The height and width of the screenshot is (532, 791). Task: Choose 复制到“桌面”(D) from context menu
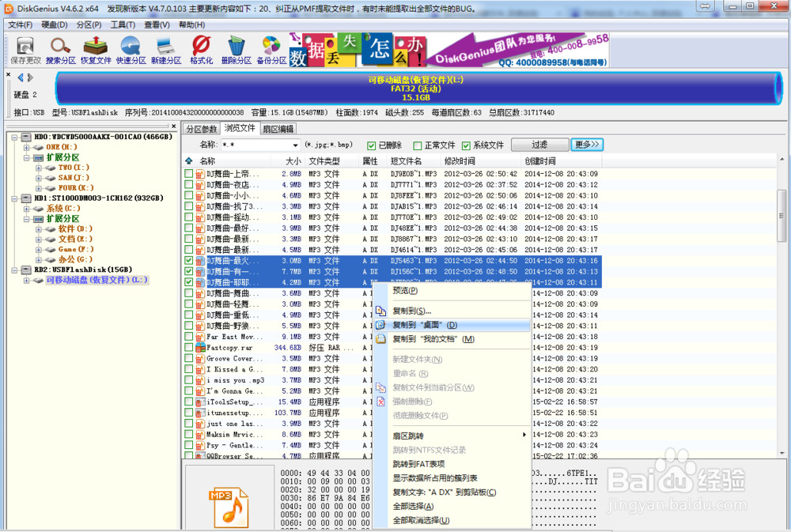point(452,325)
